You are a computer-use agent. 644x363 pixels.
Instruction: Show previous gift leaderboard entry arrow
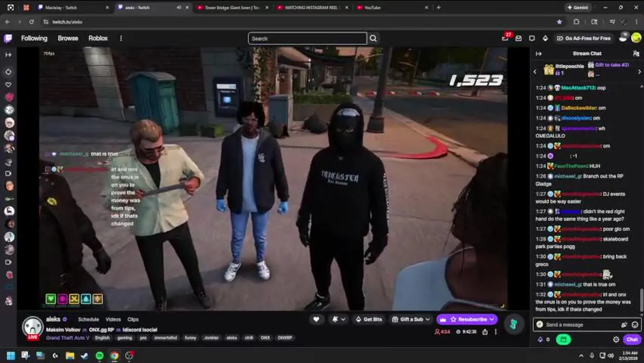tap(535, 72)
